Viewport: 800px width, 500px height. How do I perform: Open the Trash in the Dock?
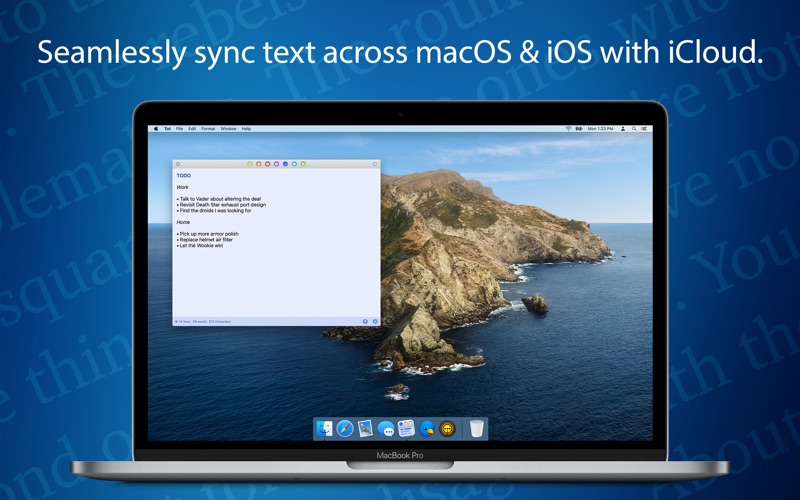[x=476, y=429]
